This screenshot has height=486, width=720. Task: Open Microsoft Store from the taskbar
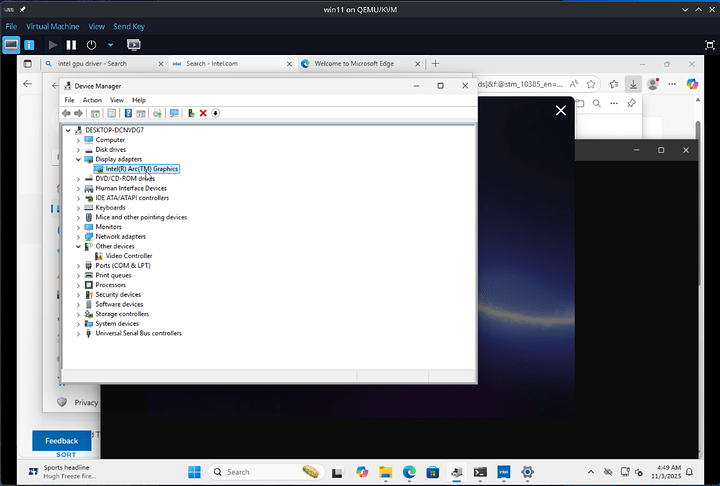(x=433, y=472)
